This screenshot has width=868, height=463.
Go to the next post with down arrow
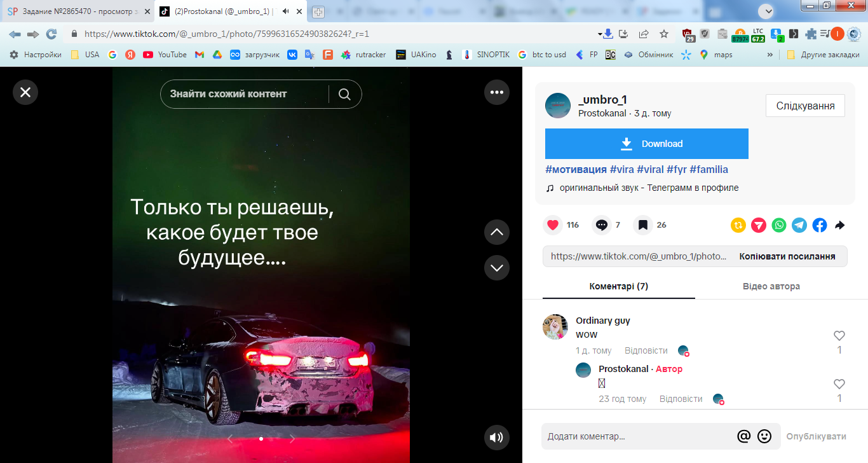(497, 267)
